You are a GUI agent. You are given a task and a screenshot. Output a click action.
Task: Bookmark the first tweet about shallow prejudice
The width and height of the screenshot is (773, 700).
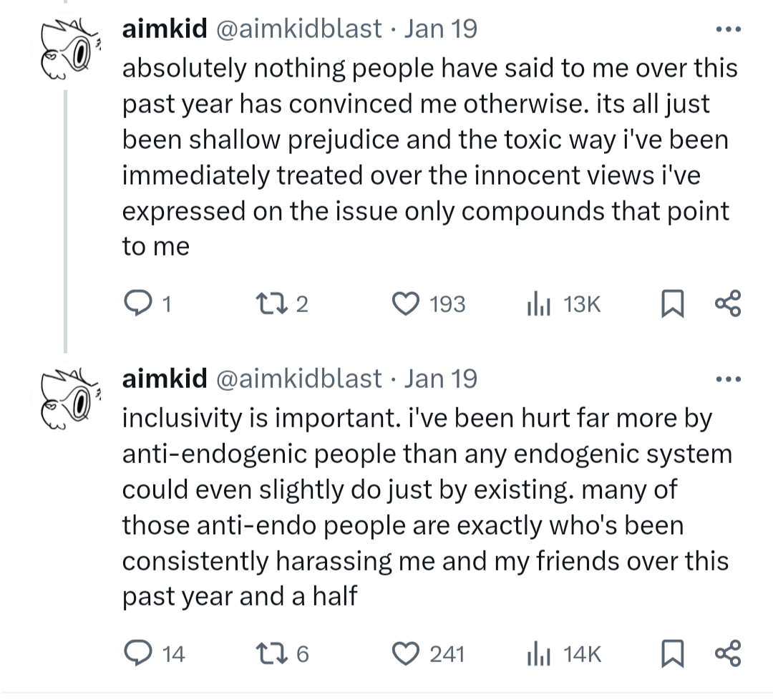670,305
